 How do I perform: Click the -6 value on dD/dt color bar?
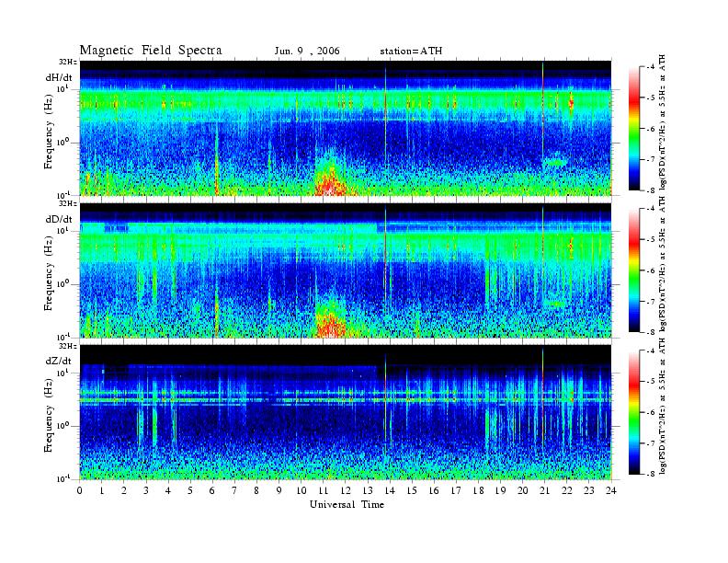click(x=650, y=270)
